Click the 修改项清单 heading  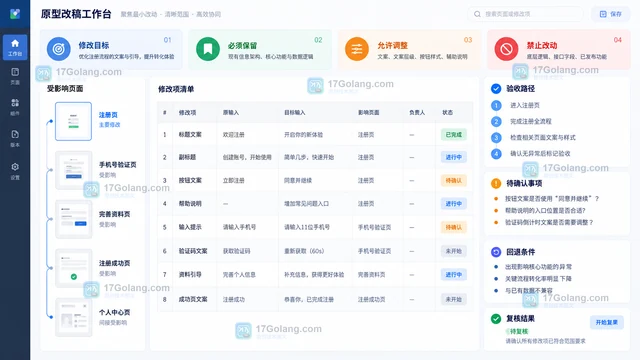coord(176,89)
